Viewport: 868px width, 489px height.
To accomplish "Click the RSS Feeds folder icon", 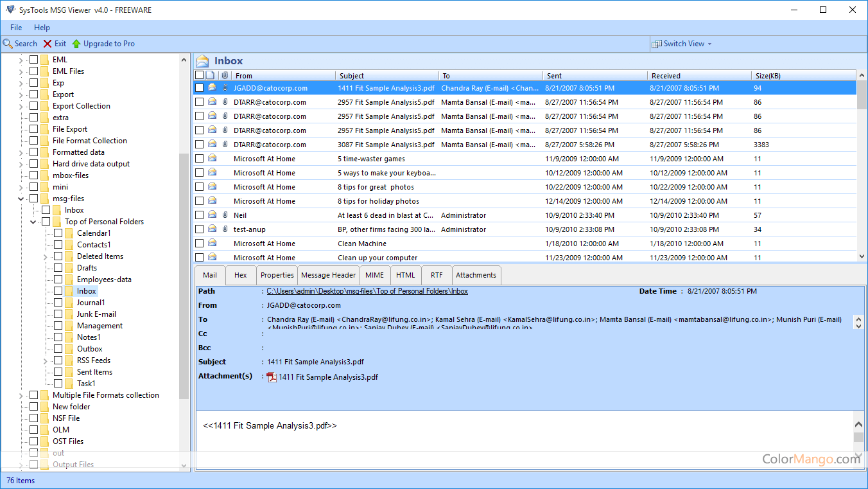I will click(x=69, y=360).
